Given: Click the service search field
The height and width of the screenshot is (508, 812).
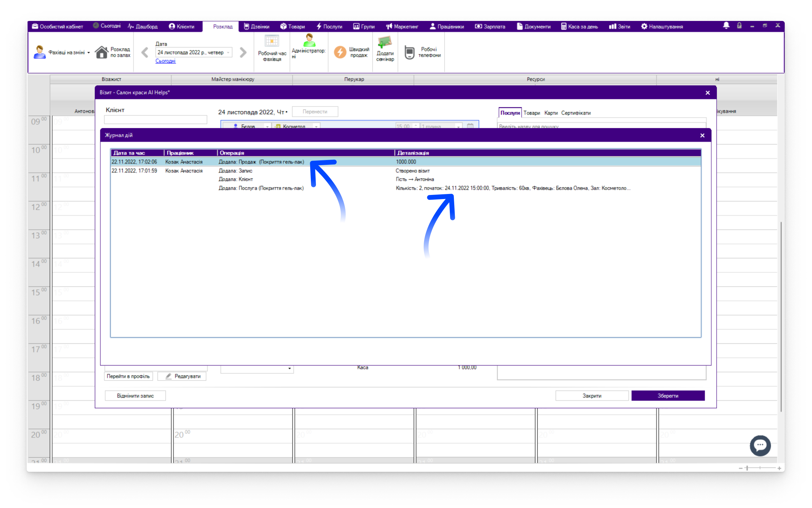Looking at the screenshot, I should click(x=601, y=126).
